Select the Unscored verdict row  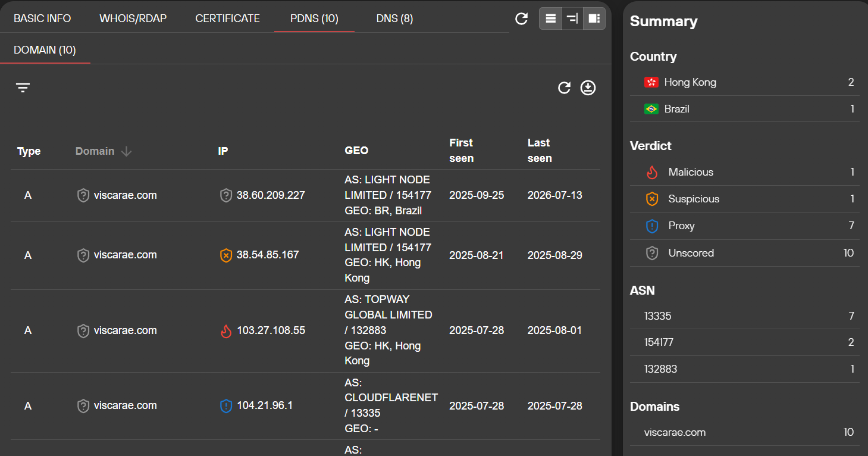[x=745, y=253]
